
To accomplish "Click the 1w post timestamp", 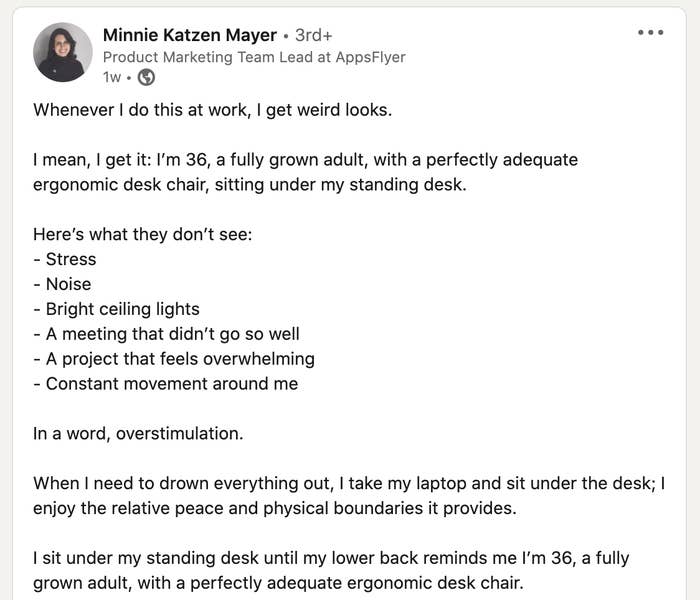I will coord(112,77).
